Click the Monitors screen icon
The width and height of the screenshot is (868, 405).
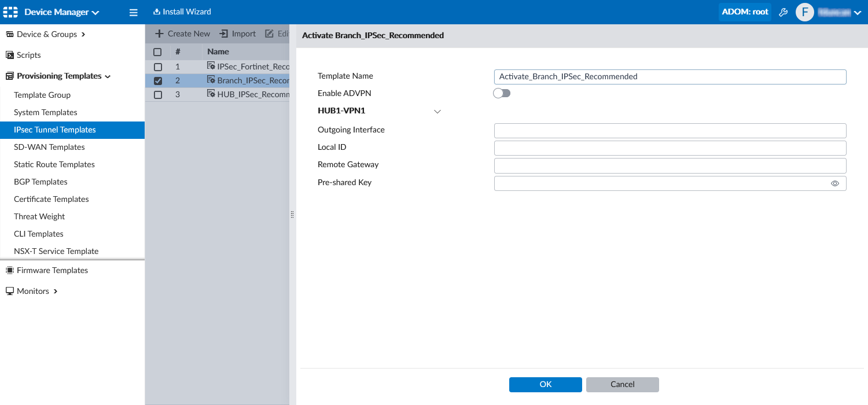point(10,291)
